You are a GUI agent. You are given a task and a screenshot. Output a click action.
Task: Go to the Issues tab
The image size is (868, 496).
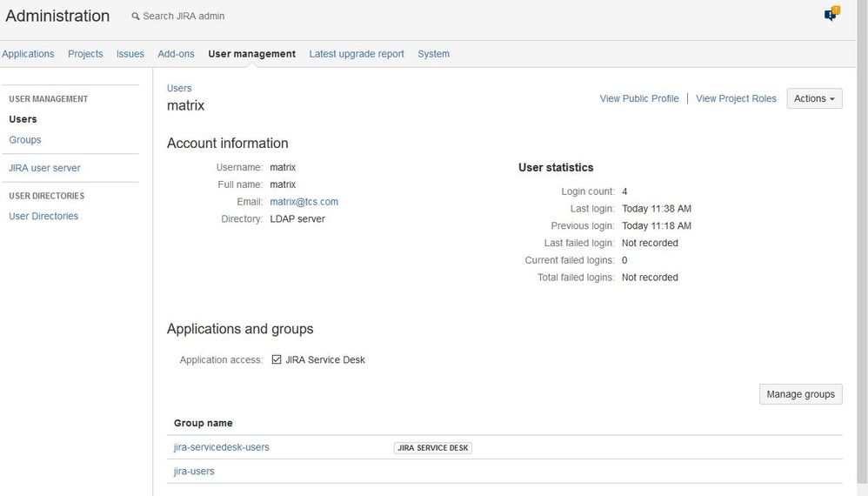pos(130,54)
